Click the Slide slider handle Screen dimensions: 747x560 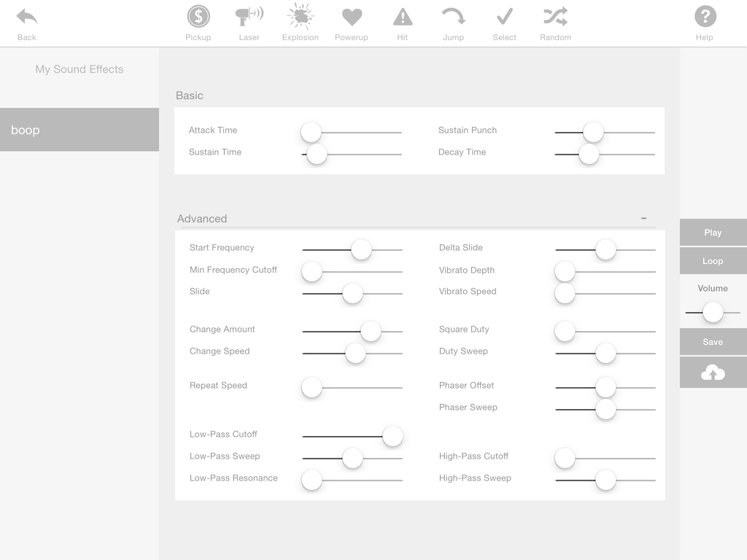[x=352, y=293]
